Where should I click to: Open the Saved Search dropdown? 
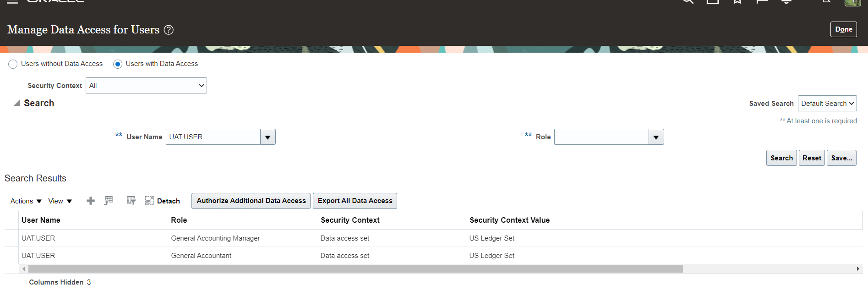coord(827,104)
